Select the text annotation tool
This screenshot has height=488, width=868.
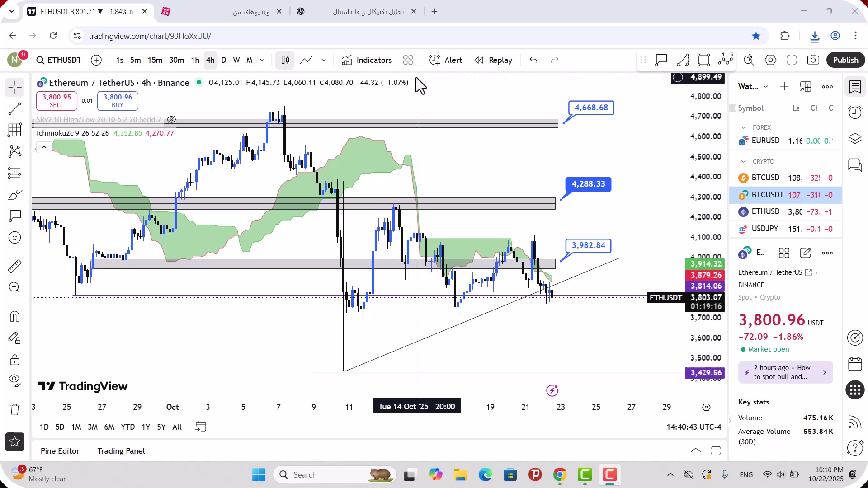(x=15, y=216)
